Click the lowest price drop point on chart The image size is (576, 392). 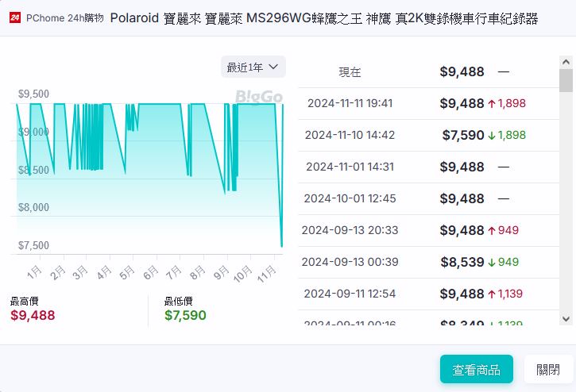[x=281, y=245]
